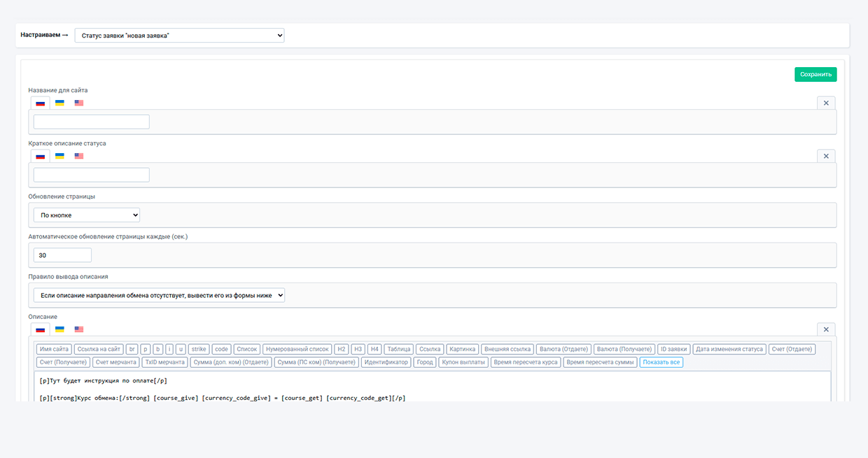Image resolution: width=868 pixels, height=458 pixels.
Task: Insert an H4 heading tag
Action: point(374,349)
